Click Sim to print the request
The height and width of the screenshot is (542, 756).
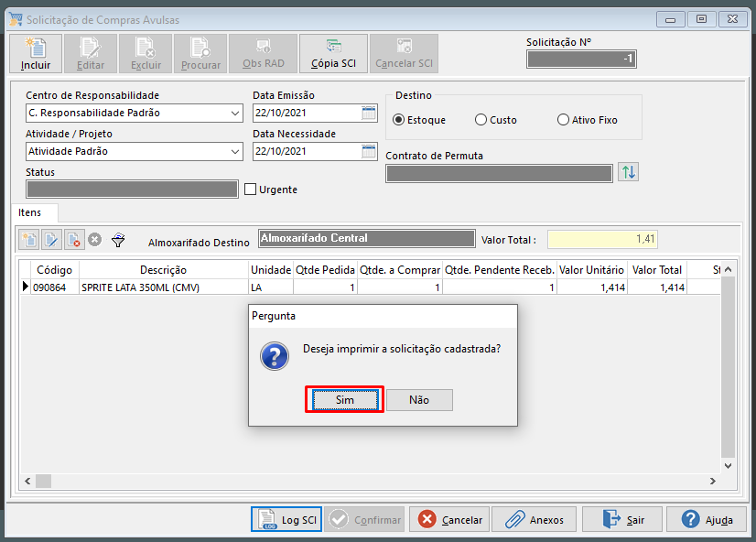pyautogui.click(x=345, y=400)
